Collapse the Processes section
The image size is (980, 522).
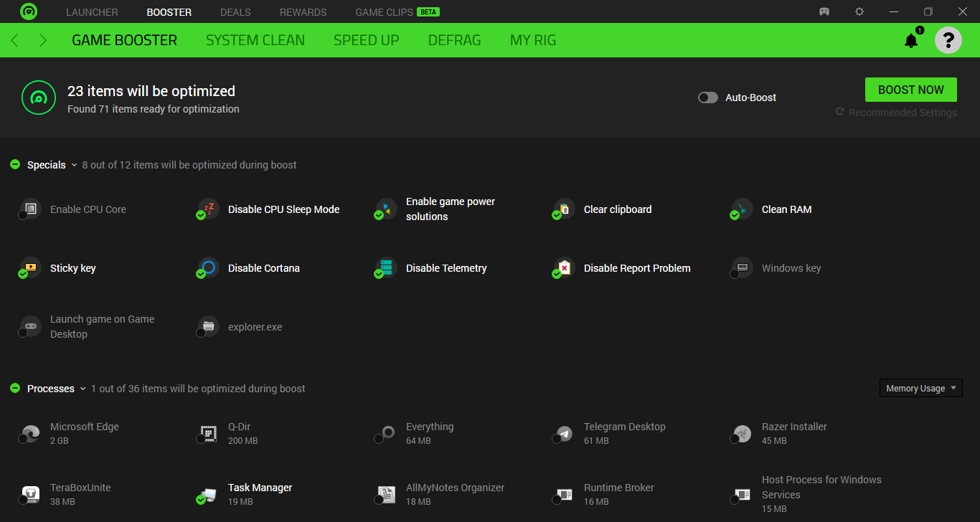pyautogui.click(x=83, y=389)
